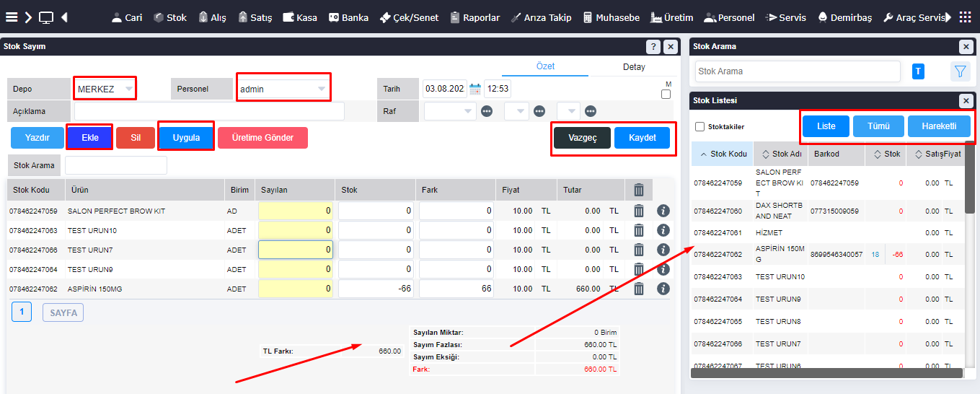Open the apps grid icon
The height and width of the screenshot is (394, 980).
click(x=965, y=17)
